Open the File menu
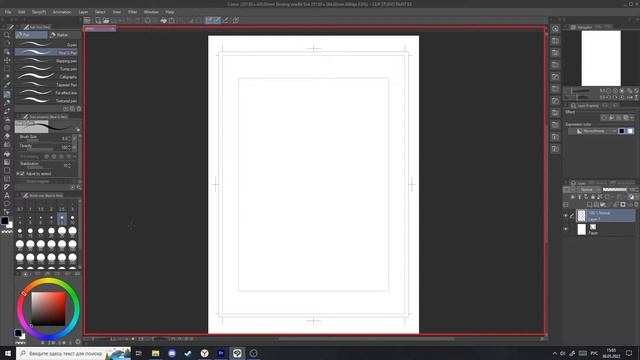The height and width of the screenshot is (360, 640). tap(8, 12)
